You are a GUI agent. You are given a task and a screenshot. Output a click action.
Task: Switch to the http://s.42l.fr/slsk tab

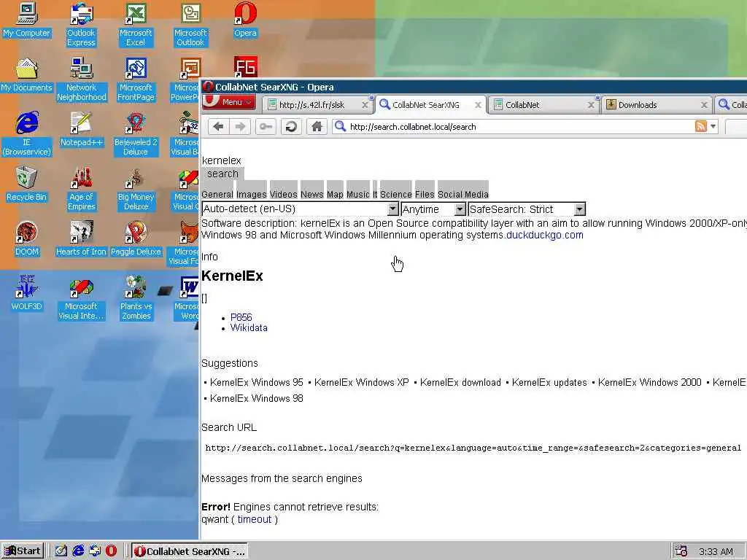(x=318, y=105)
